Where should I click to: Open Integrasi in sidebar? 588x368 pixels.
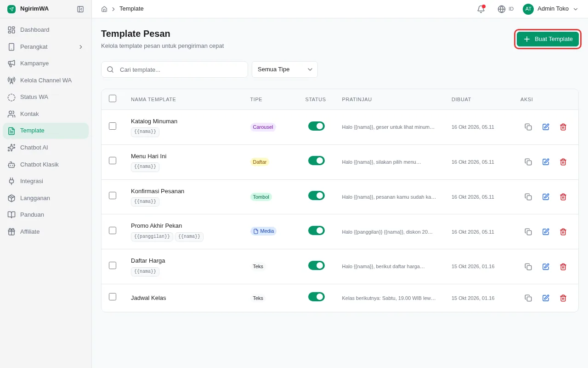tap(46, 181)
